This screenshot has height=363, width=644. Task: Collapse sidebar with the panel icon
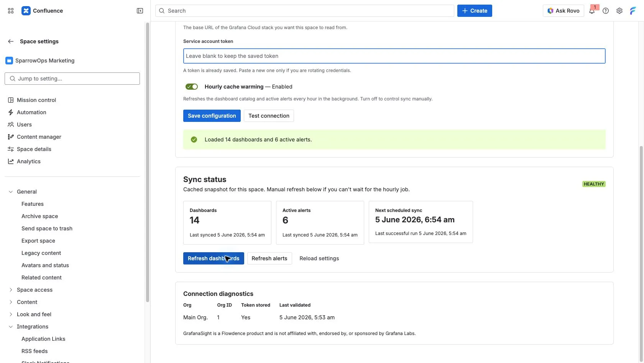coord(140,11)
